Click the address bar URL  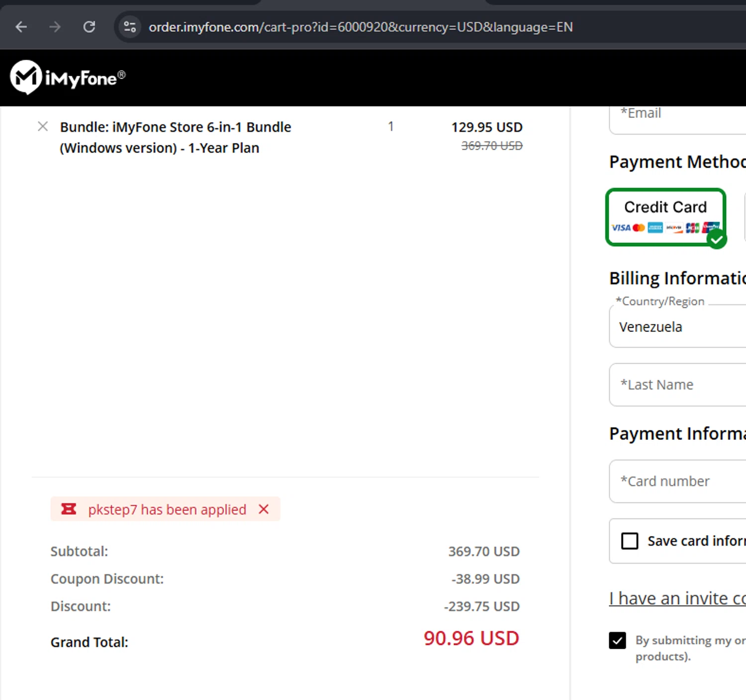coord(361,27)
